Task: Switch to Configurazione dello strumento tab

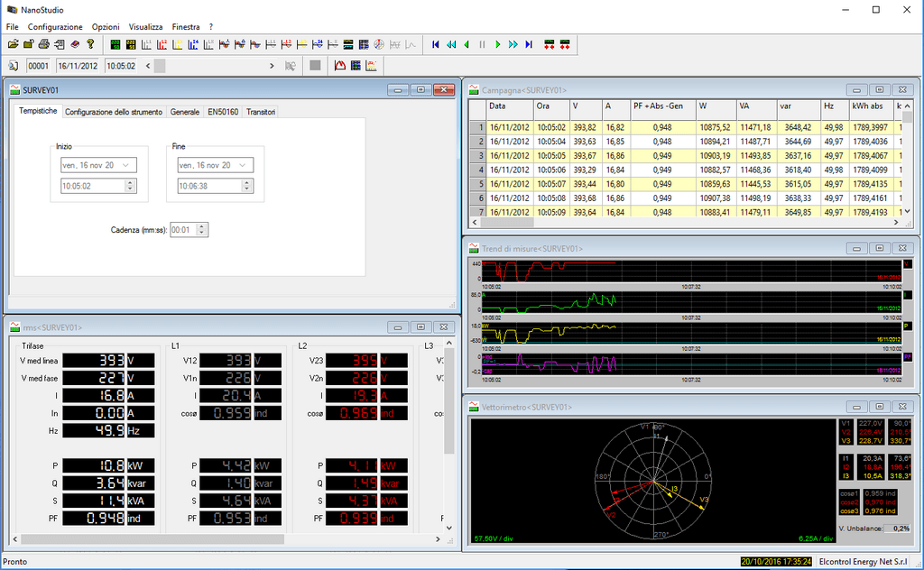Action: (114, 112)
